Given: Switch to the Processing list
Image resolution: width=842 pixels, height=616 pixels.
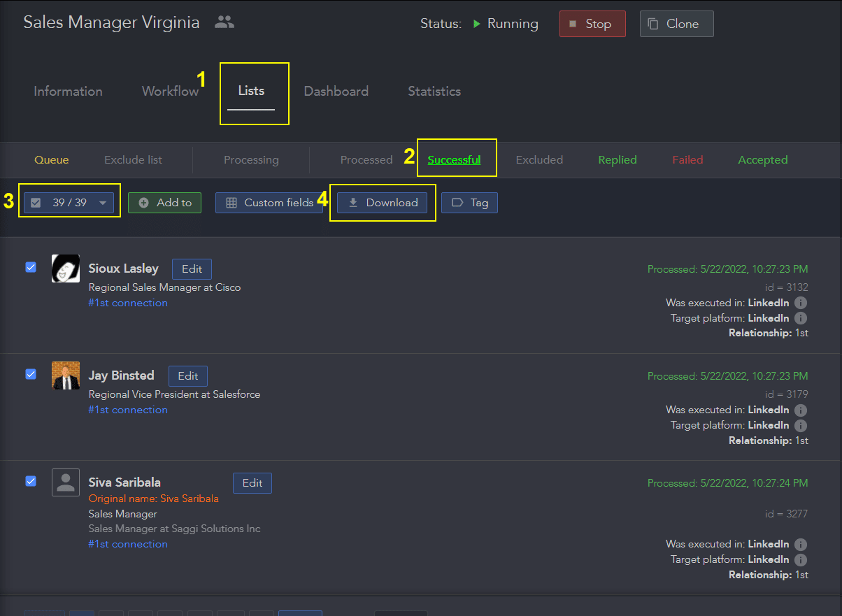Looking at the screenshot, I should tap(251, 160).
